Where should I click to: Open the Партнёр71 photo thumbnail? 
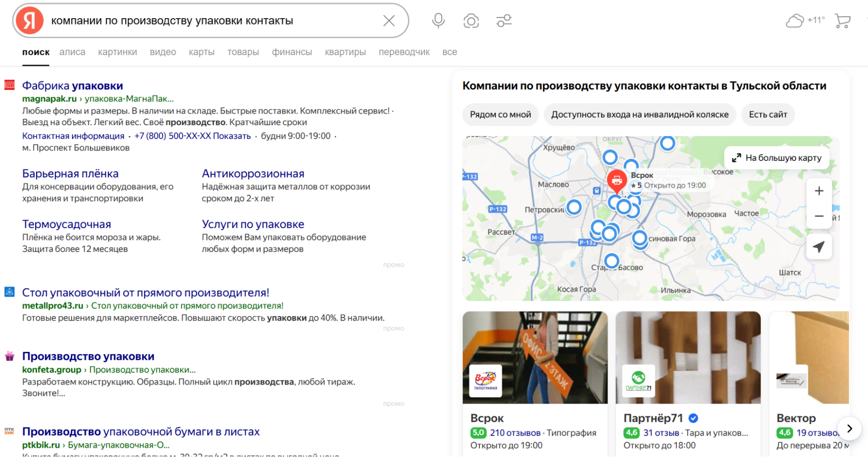[688, 358]
